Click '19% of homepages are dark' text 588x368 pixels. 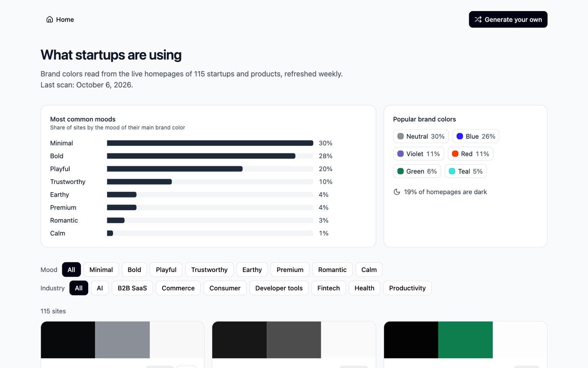click(446, 192)
